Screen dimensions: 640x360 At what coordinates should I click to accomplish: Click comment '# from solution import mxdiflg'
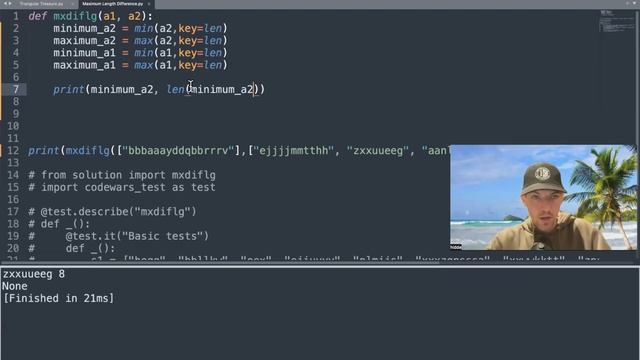[122, 175]
